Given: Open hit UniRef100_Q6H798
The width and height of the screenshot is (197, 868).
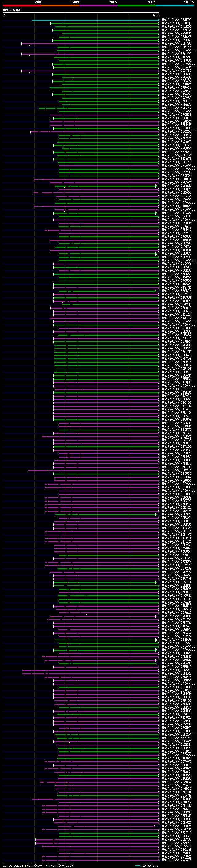Looking at the screenshot, I should coord(177,43).
